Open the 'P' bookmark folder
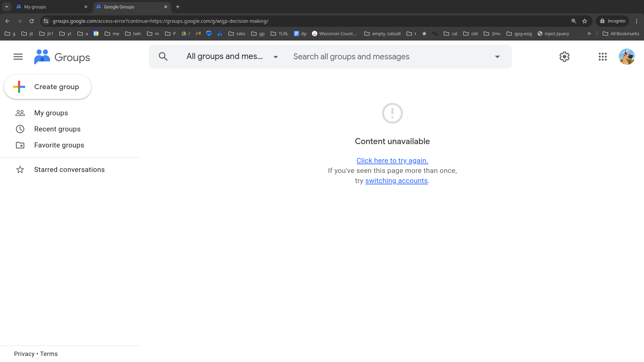The height and width of the screenshot is (362, 644). [170, 34]
